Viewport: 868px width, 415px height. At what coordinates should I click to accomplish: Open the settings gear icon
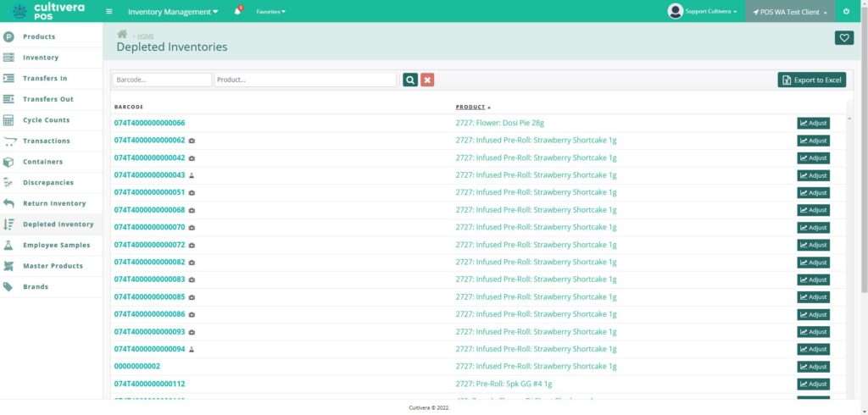point(846,12)
